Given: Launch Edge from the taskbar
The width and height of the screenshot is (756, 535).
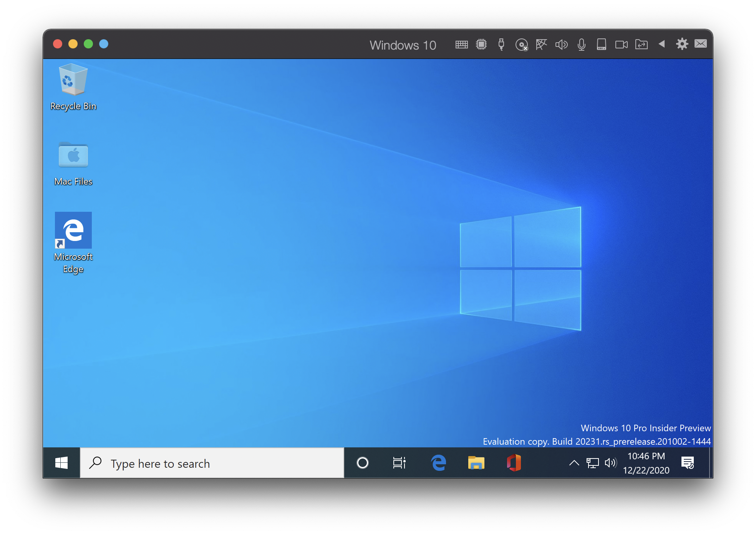Looking at the screenshot, I should pos(438,463).
